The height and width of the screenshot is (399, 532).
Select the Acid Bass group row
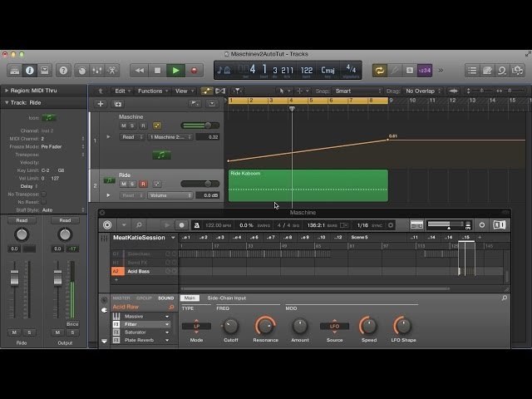(x=144, y=271)
